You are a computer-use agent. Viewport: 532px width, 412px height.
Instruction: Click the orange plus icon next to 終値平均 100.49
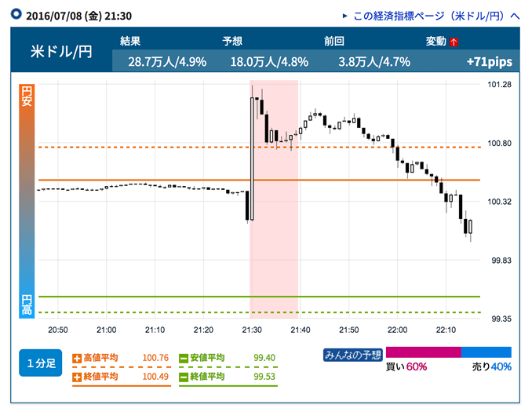[77, 377]
